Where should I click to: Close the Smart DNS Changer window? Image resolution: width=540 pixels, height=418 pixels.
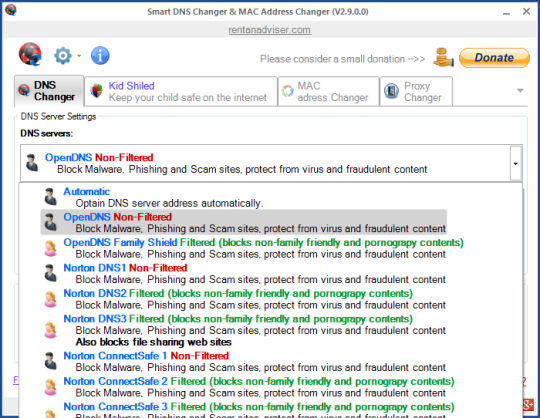(526, 11)
